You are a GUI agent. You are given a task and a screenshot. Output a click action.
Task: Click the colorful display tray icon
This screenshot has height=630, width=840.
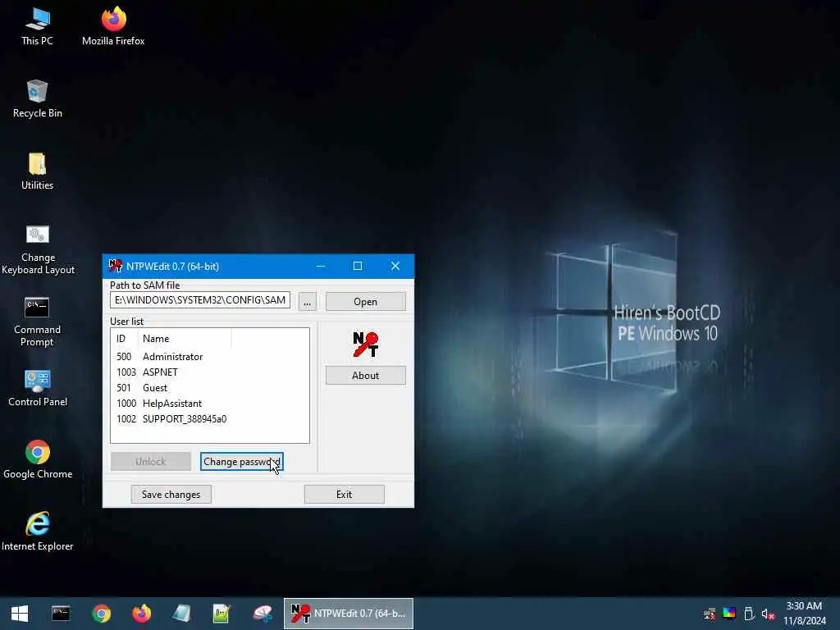coord(729,614)
